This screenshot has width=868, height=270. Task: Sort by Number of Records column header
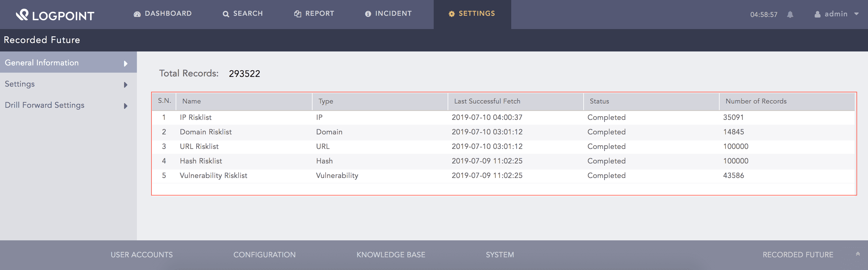pyautogui.click(x=756, y=101)
